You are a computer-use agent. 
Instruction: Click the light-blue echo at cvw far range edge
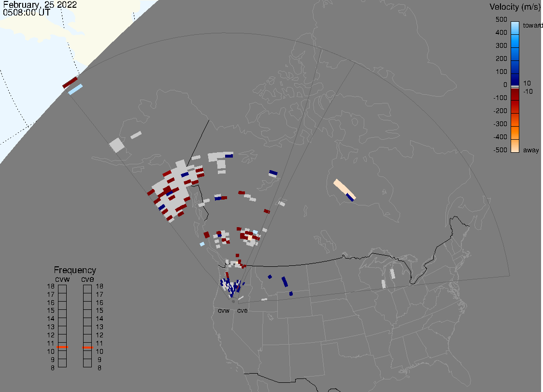tap(75, 89)
